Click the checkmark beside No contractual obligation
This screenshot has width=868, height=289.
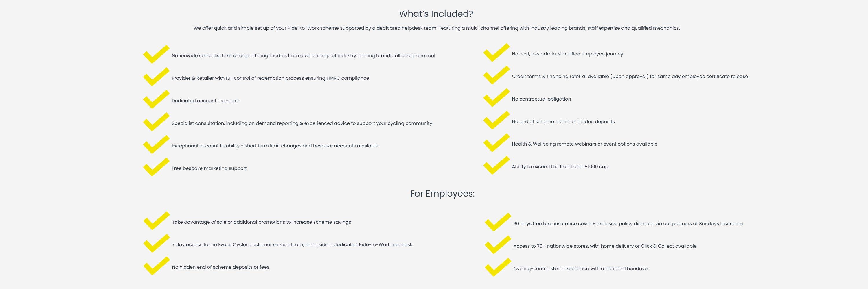(496, 98)
